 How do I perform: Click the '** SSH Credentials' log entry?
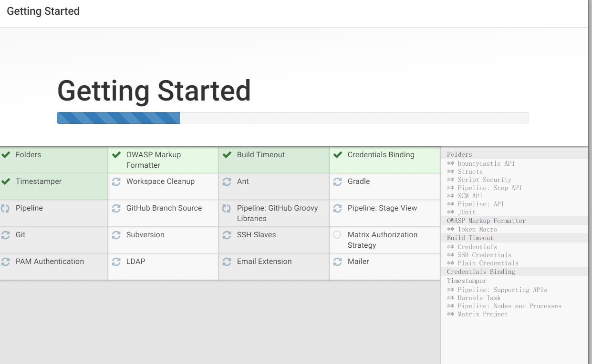coord(479,255)
